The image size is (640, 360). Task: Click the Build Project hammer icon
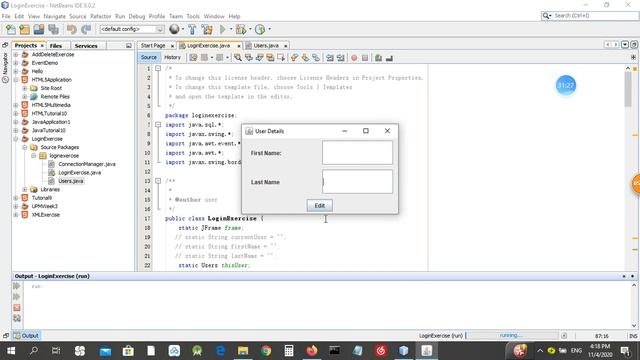pyautogui.click(x=192, y=29)
